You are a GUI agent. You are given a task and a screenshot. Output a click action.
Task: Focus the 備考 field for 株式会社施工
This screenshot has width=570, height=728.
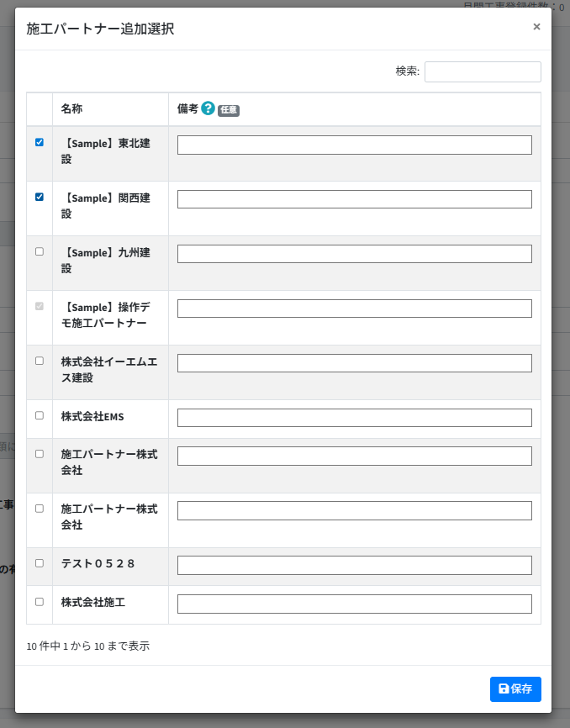354,604
